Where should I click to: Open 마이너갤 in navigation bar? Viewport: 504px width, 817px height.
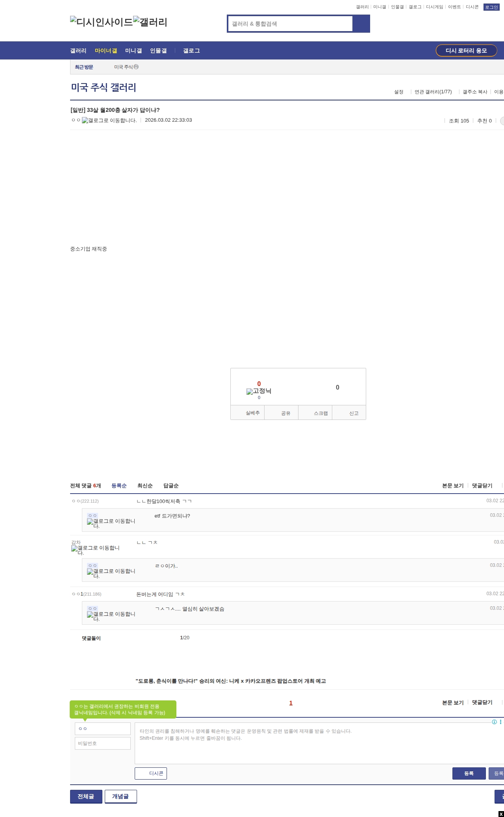[x=106, y=51]
